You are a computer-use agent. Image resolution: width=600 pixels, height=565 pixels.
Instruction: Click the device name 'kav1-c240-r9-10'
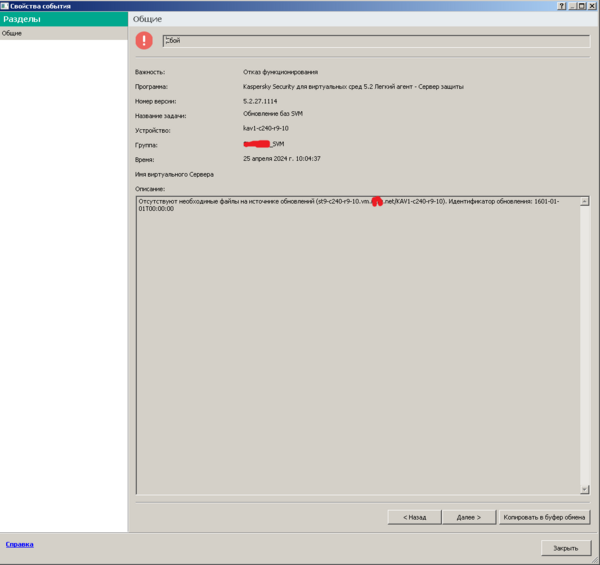[x=266, y=128]
